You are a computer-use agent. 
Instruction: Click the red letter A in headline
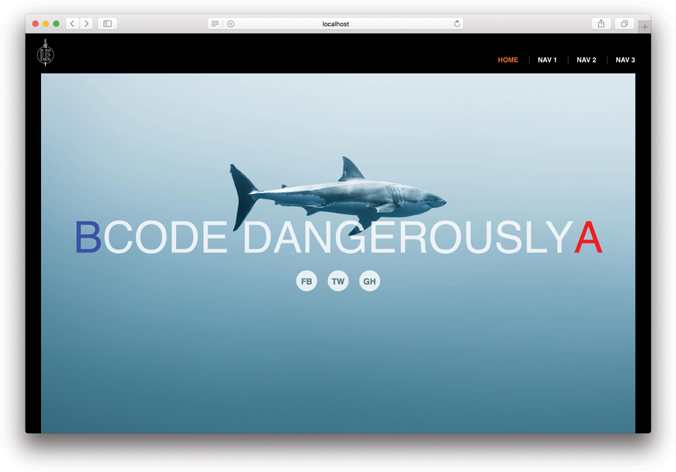(588, 238)
